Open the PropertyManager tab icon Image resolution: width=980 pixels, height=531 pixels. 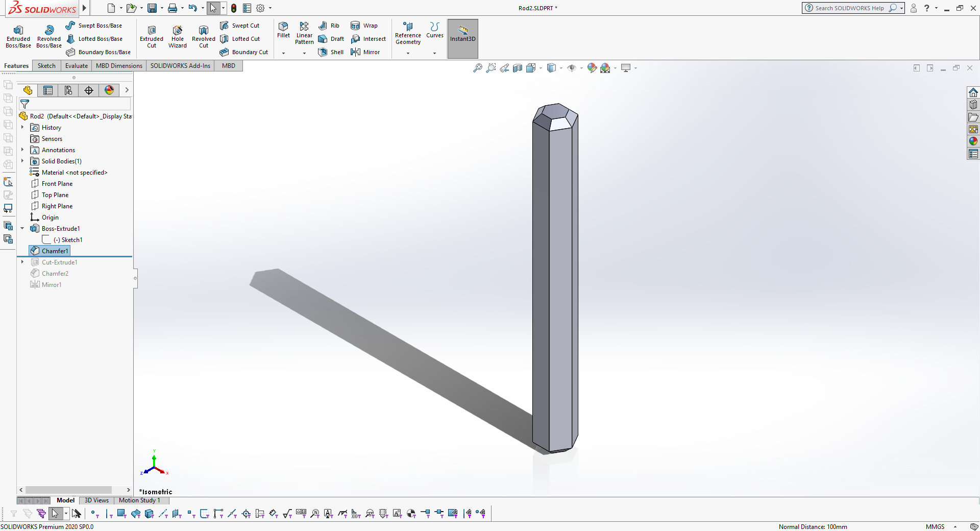[48, 90]
